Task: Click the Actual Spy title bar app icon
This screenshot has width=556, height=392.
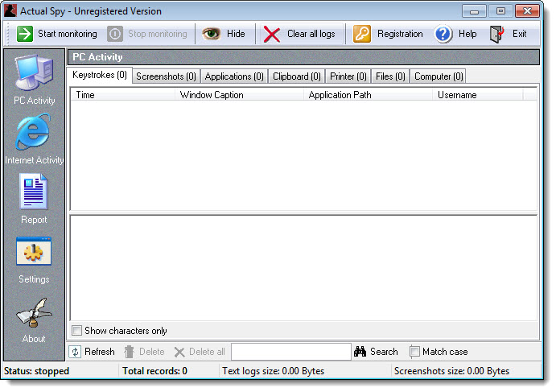Action: pyautogui.click(x=10, y=11)
